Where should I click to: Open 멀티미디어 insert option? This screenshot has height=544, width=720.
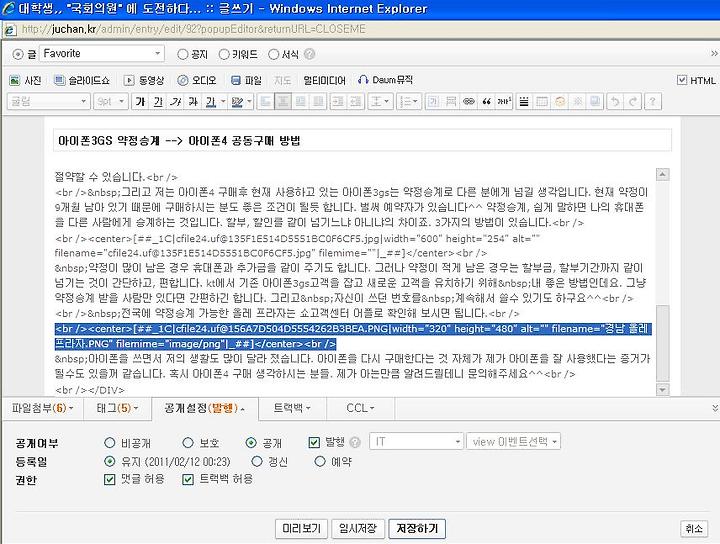(324, 80)
